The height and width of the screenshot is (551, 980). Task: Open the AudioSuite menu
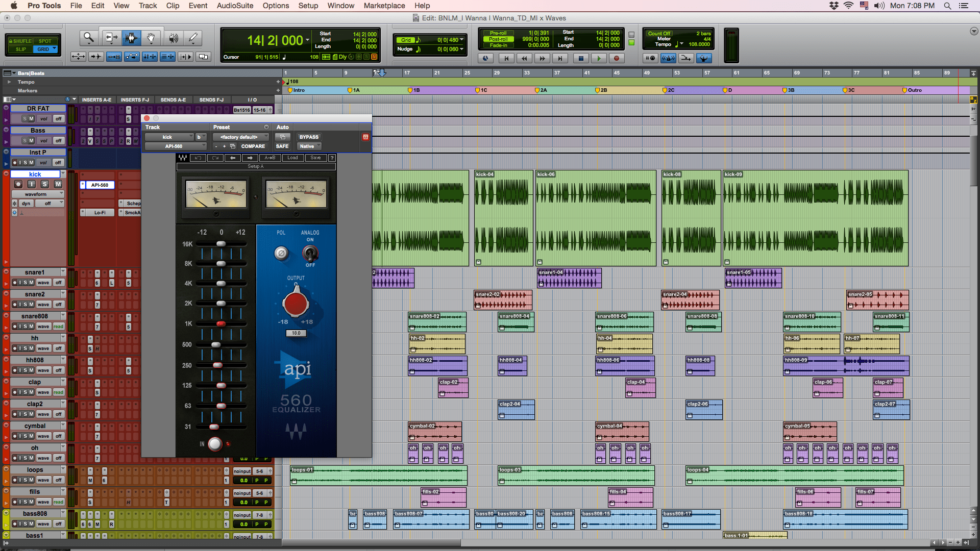coord(235,6)
